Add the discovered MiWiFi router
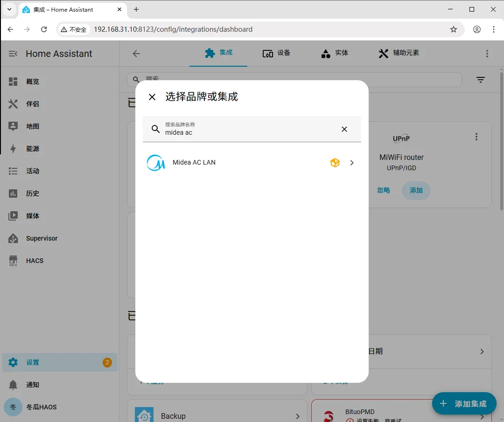The height and width of the screenshot is (422, 504). click(416, 190)
